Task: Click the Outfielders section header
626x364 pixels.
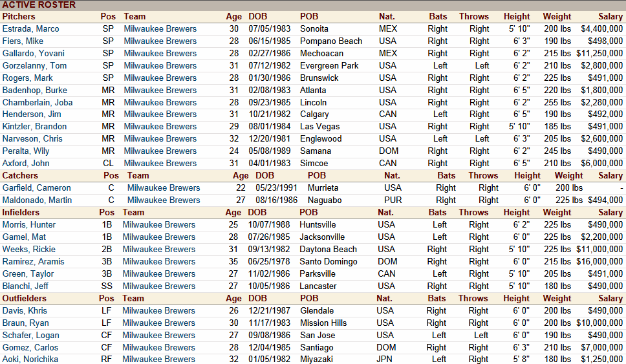Action: (25, 299)
